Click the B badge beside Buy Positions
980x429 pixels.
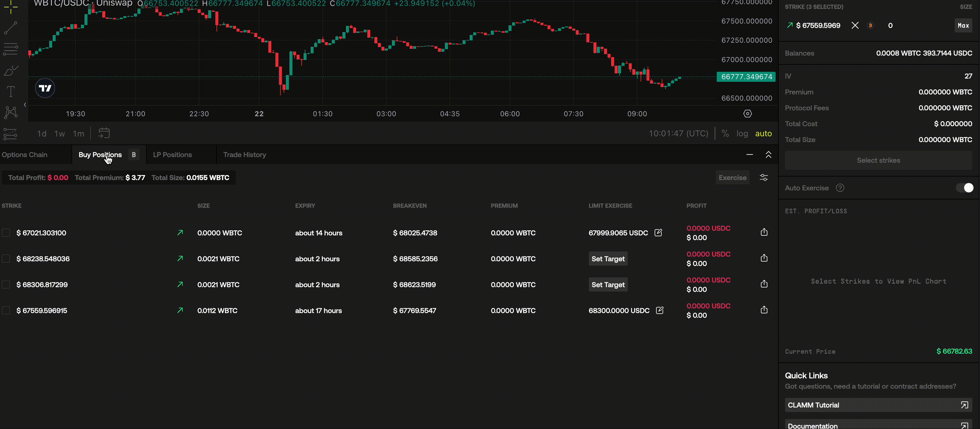point(133,155)
